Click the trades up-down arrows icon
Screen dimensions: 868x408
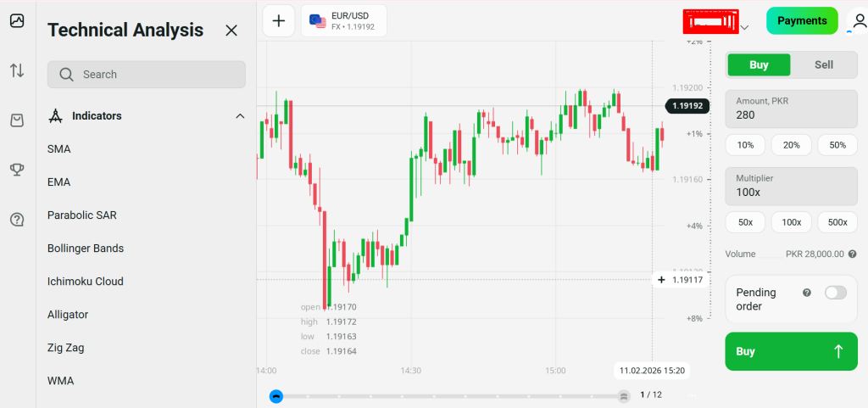[17, 70]
